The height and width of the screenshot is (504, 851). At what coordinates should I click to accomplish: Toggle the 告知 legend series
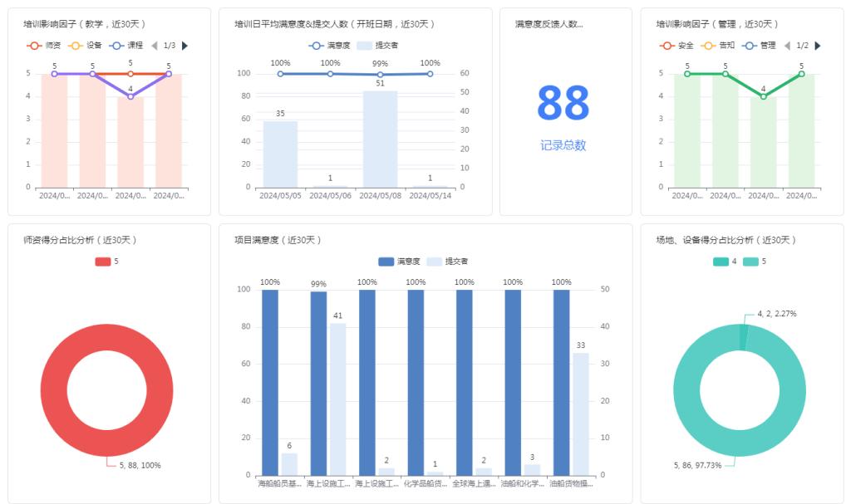tap(718, 46)
